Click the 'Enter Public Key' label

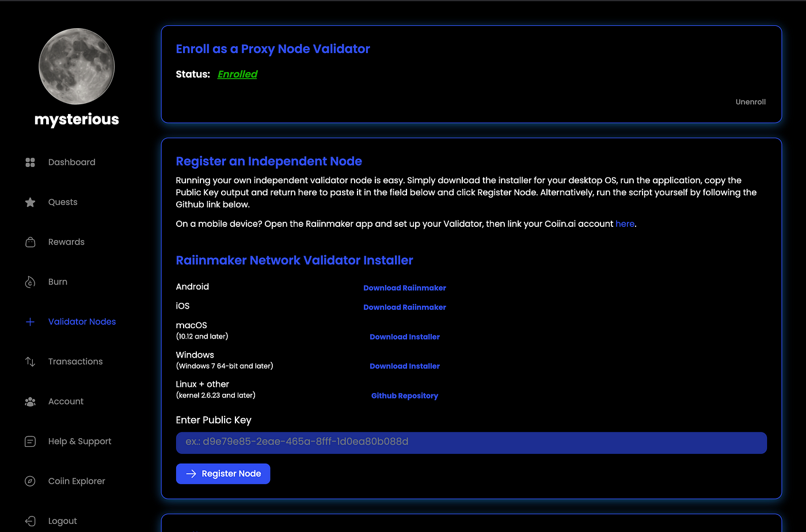(214, 420)
